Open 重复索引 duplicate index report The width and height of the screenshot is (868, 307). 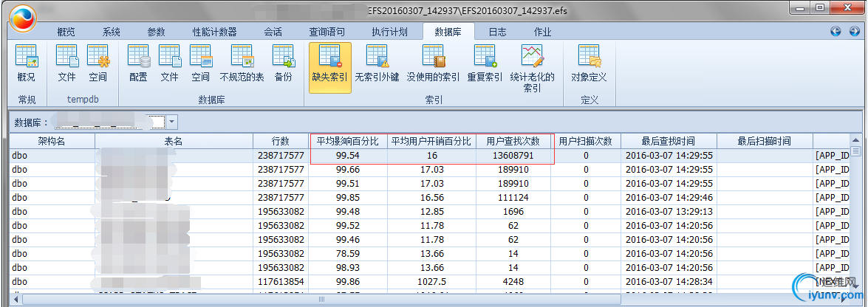(x=485, y=64)
